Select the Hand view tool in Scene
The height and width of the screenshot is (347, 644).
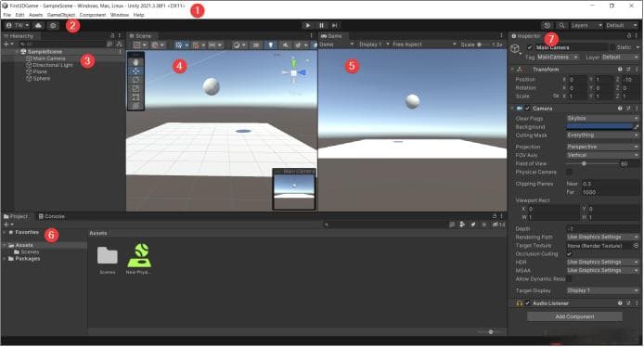135,62
